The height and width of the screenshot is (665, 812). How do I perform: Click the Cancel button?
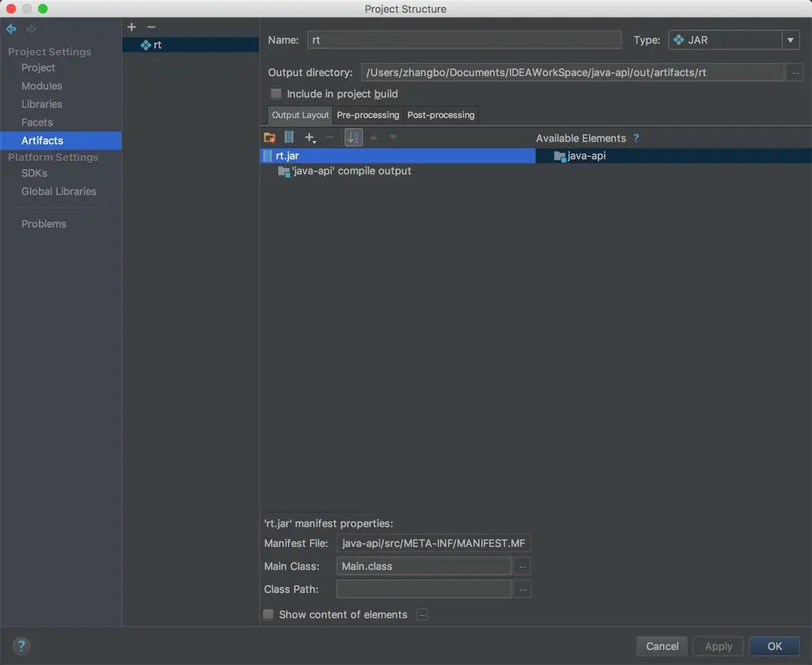click(x=662, y=646)
